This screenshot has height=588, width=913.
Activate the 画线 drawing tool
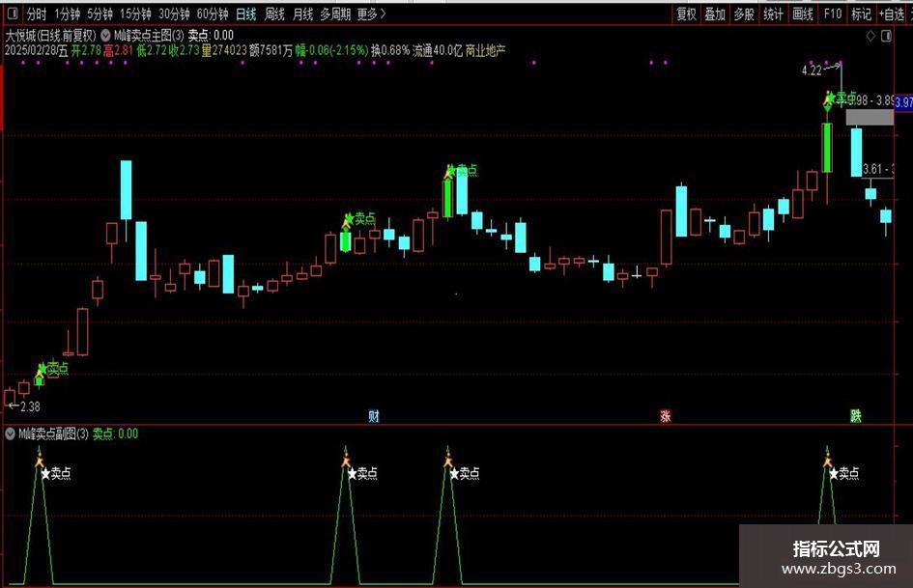[x=802, y=14]
